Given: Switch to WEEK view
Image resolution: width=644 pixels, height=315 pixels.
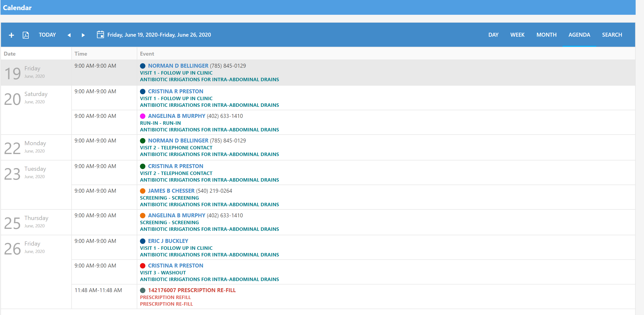Looking at the screenshot, I should click(x=517, y=35).
